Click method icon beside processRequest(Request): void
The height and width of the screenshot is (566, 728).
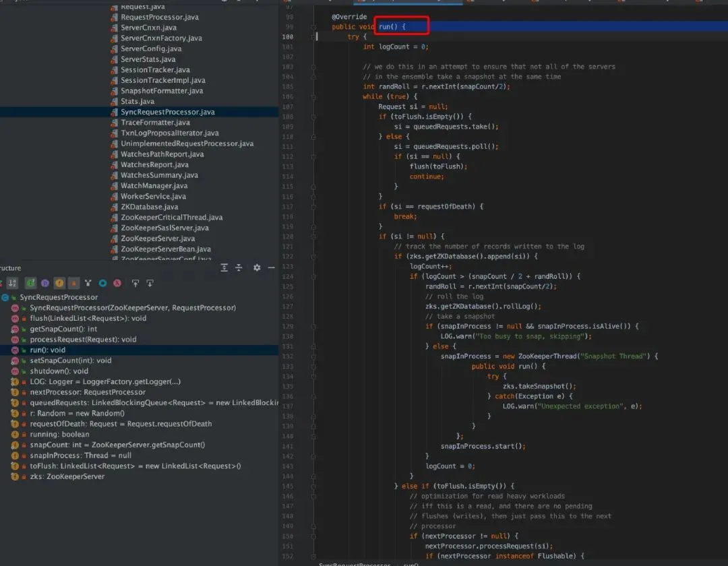point(15,340)
